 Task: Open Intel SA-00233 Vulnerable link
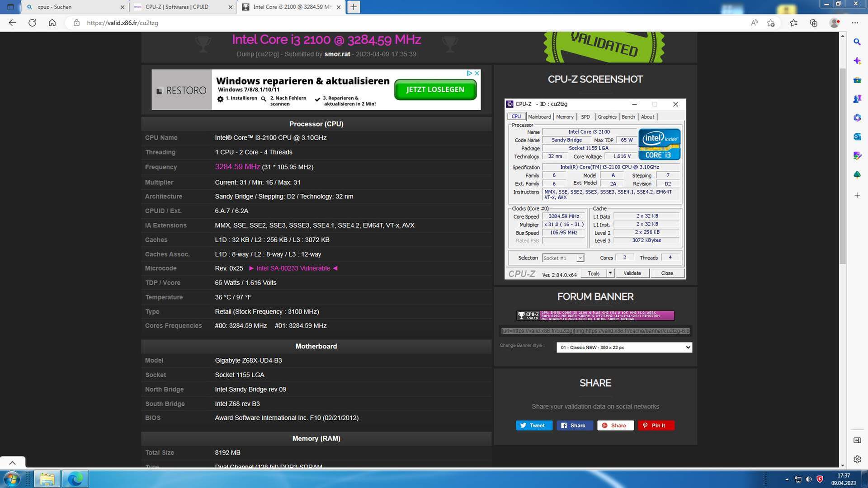[293, 268]
